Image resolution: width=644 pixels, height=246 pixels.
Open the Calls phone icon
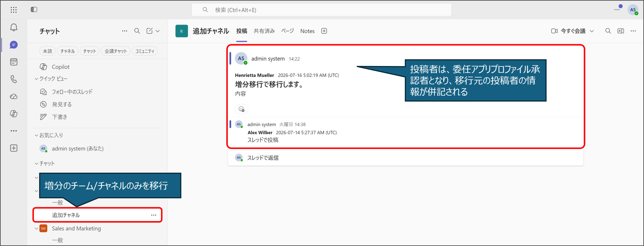[x=14, y=79]
